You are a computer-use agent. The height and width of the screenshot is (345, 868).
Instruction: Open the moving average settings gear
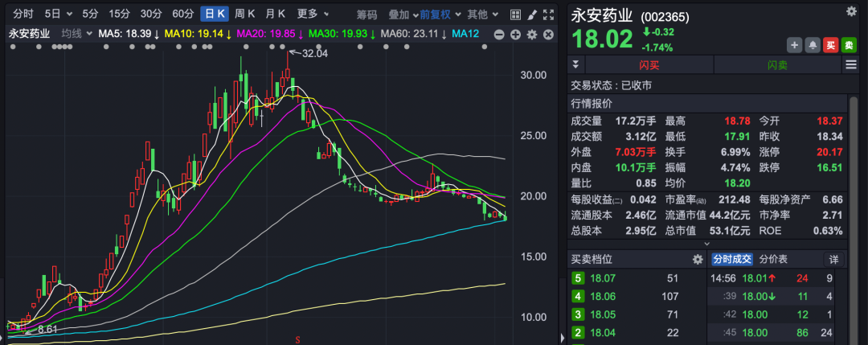[x=530, y=34]
